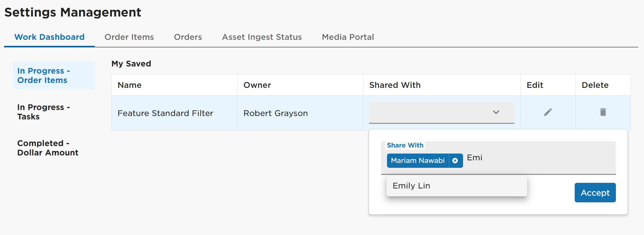Remove Mariam Nawabi chip with x icon
Screen dimensions: 644x235
coord(455,161)
